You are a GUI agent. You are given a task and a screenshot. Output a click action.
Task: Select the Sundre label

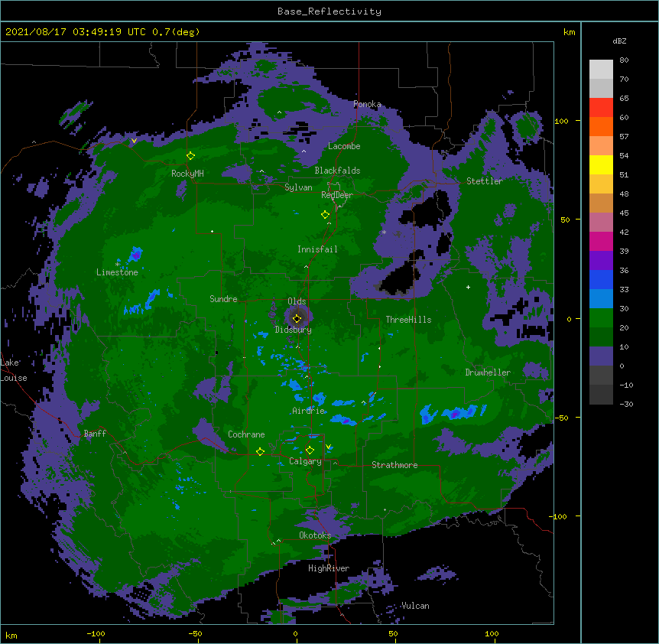223,299
